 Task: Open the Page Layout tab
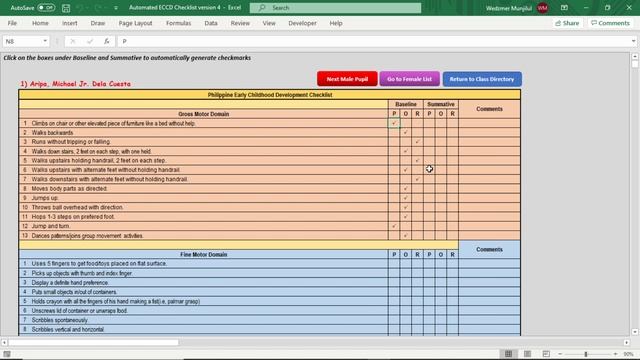coord(135,23)
